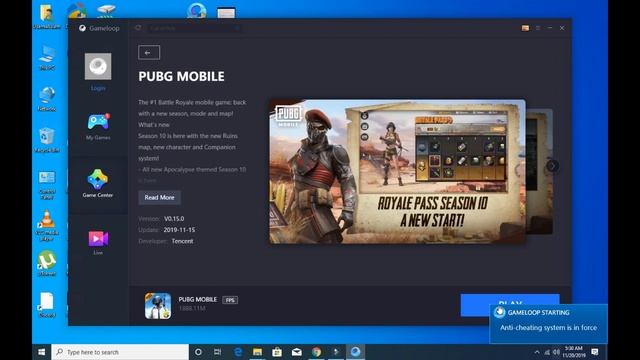This screenshot has height=360, width=640.
Task: Select the VLC media player desktop icon
Action: 47,226
